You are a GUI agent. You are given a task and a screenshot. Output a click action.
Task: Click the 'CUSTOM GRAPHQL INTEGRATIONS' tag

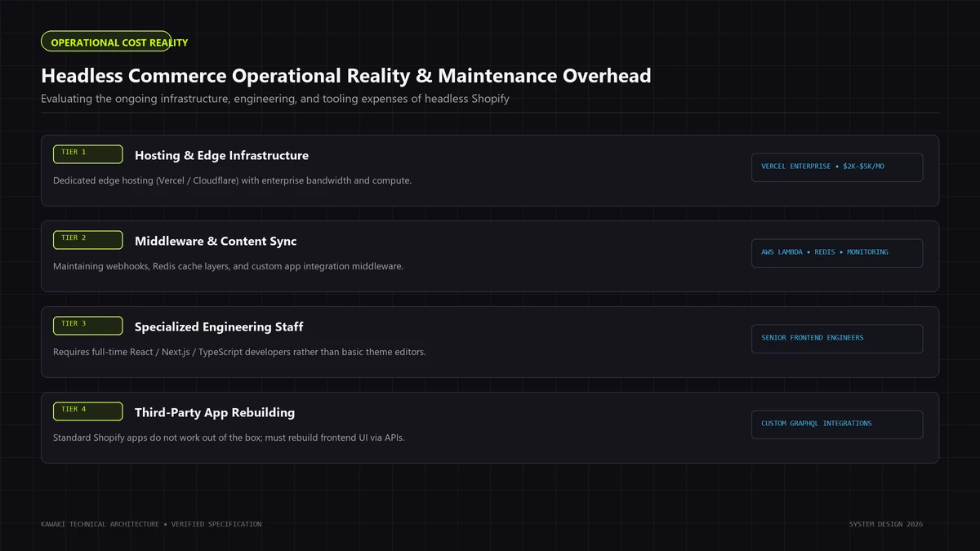[837, 424]
